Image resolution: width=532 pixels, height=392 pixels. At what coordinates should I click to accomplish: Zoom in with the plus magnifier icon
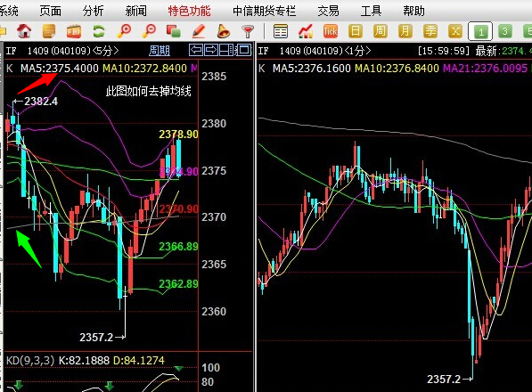(124, 31)
